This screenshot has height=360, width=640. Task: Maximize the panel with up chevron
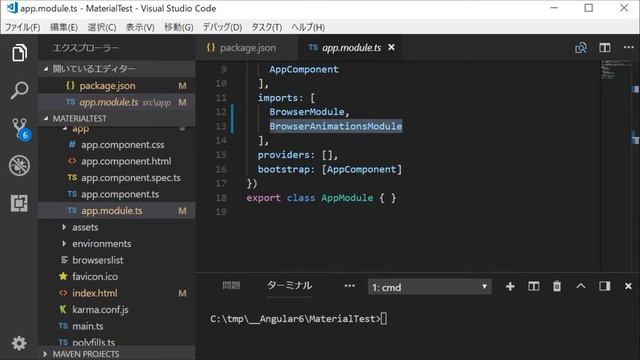coord(580,286)
